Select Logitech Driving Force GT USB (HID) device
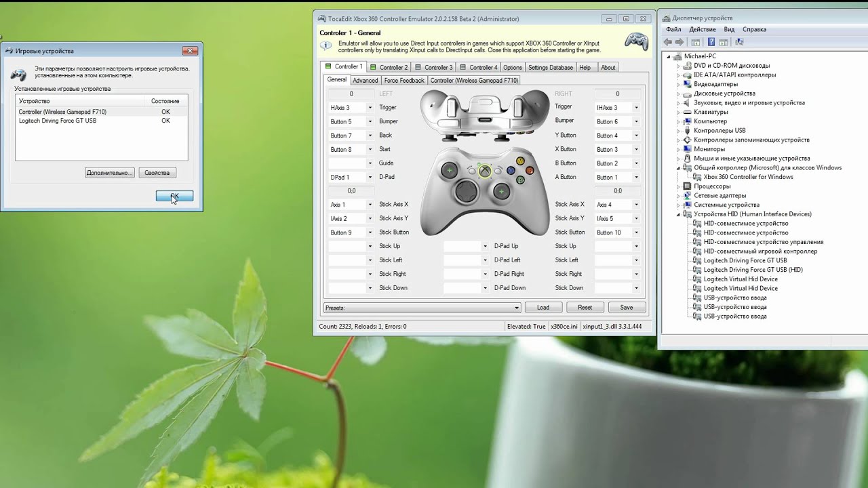This screenshot has width=868, height=488. [753, 270]
